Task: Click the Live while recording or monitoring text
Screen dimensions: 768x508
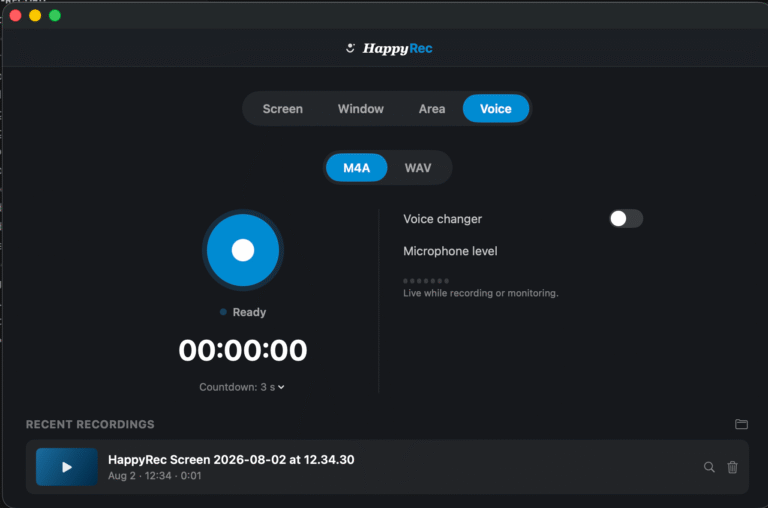Action: click(x=480, y=293)
